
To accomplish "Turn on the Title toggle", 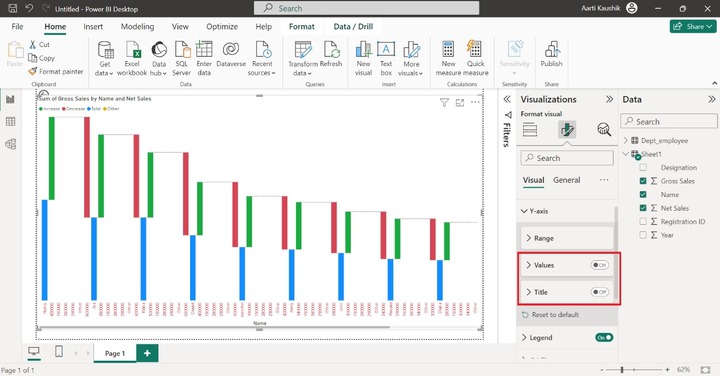I will tap(599, 292).
